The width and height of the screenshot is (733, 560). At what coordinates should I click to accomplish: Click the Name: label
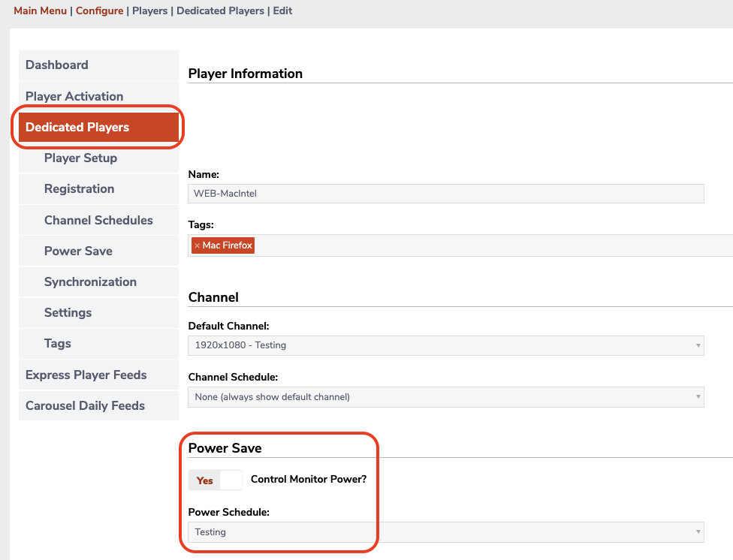tap(204, 174)
